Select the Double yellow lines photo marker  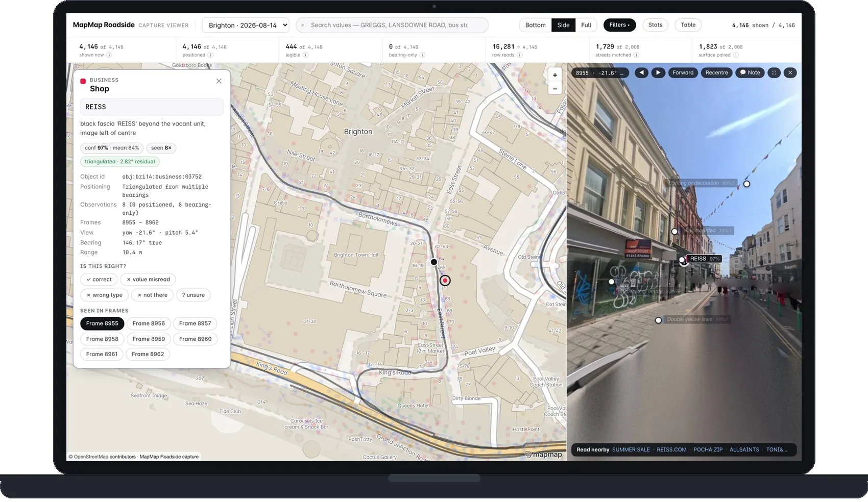click(x=658, y=320)
